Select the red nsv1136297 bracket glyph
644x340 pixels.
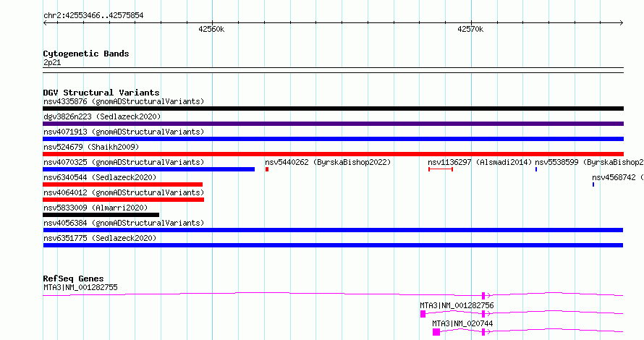coord(441,169)
